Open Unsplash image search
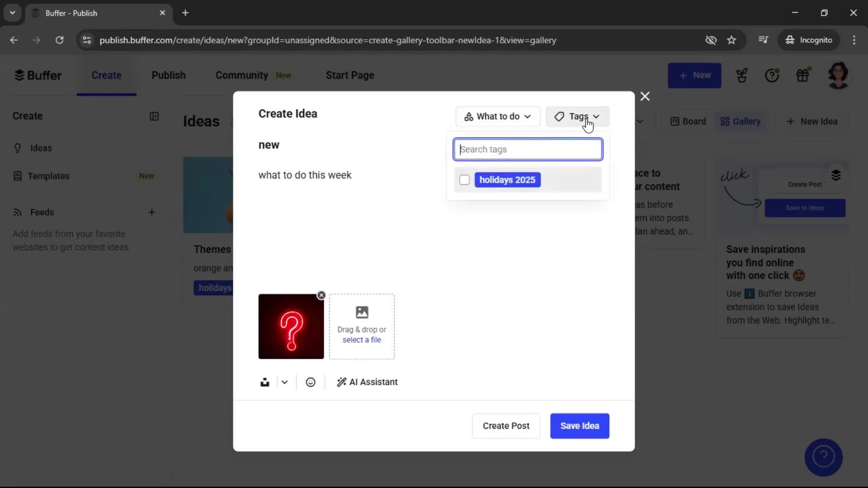 [265, 382]
